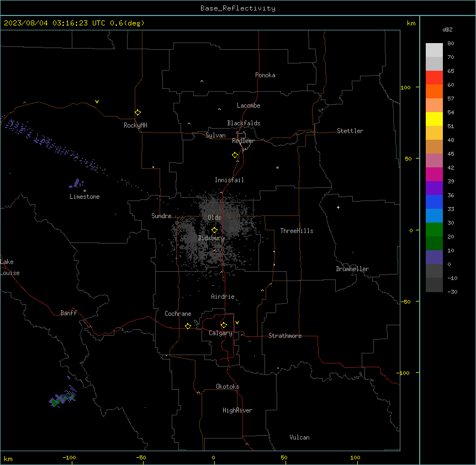476x465 pixels.
Task: Click the Sylvan town label
Action: click(x=215, y=135)
